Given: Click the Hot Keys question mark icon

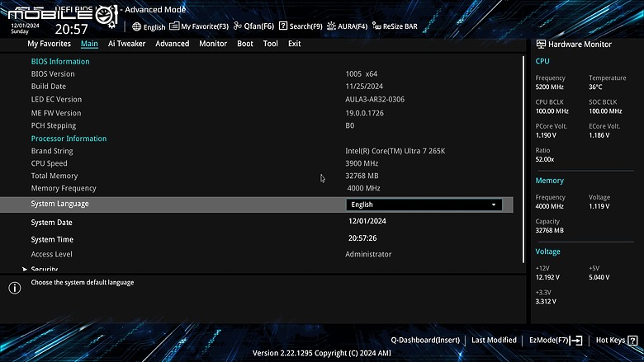Looking at the screenshot, I should pyautogui.click(x=633, y=341).
